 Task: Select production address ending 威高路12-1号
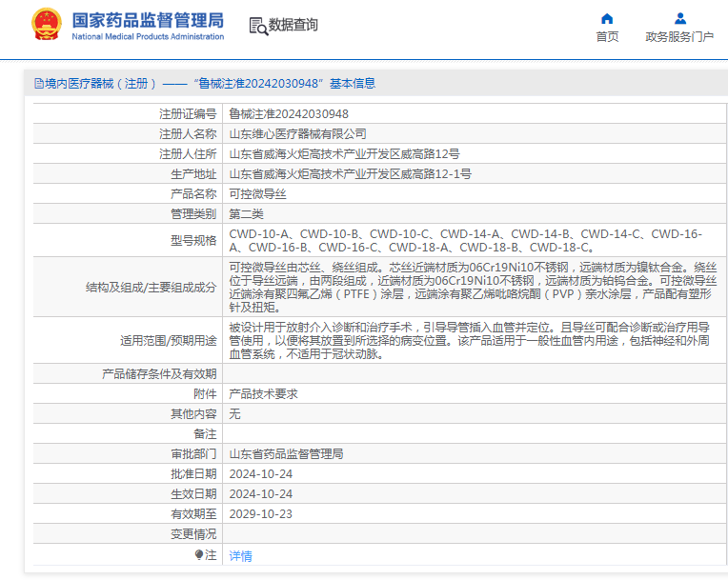(350, 173)
